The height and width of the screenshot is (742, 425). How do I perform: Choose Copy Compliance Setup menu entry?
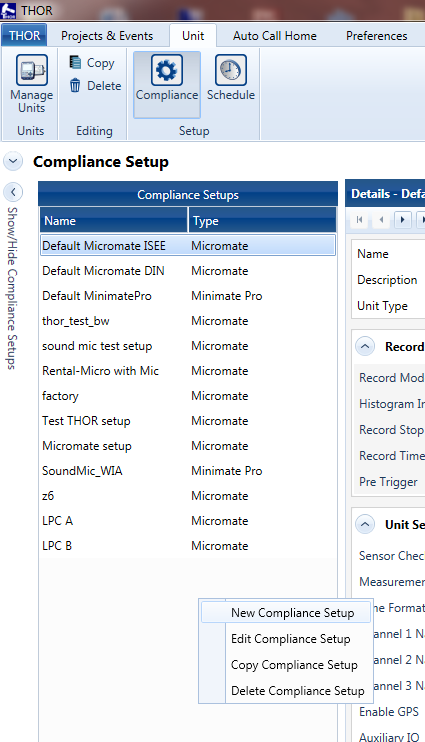(285, 665)
